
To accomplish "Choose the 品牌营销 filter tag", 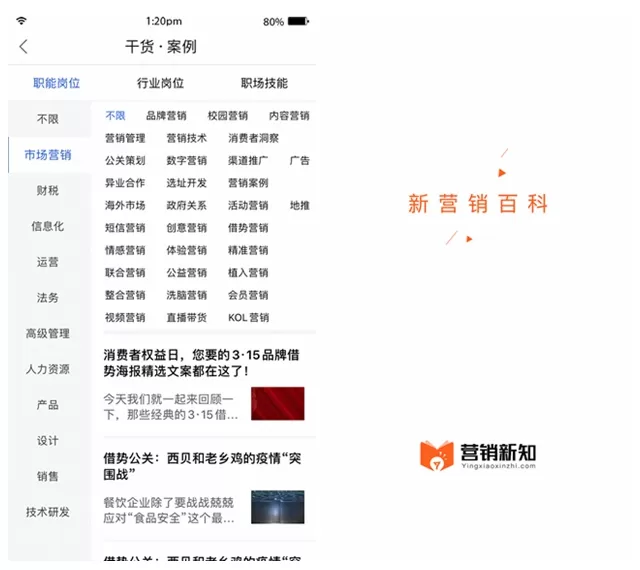I will tap(166, 116).
